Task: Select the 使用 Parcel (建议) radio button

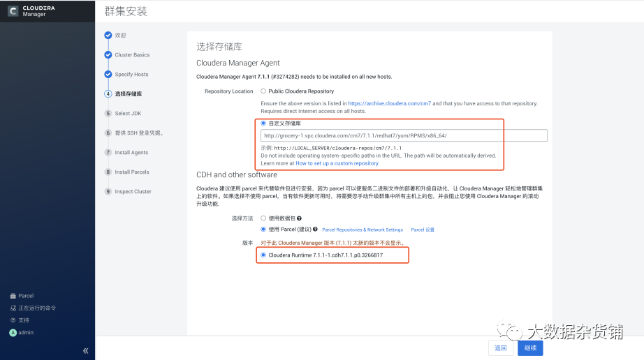Action: click(263, 230)
